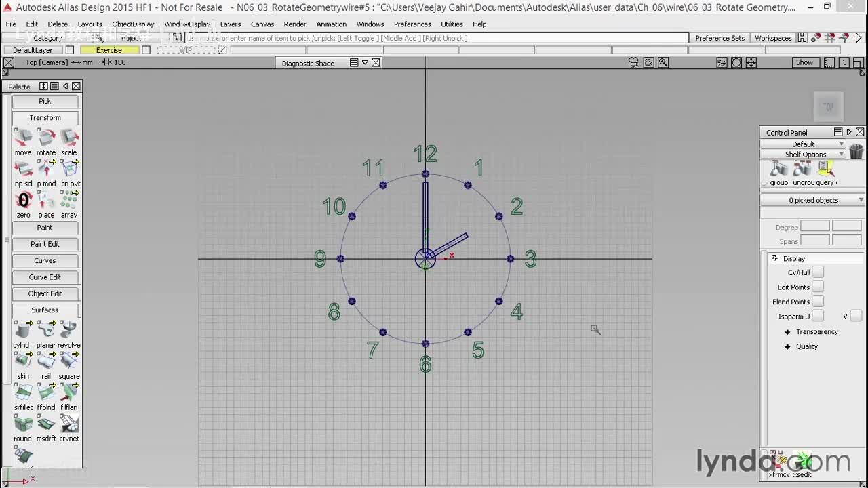Click the viewport pan arrows icon
The image size is (868, 488).
click(751, 62)
